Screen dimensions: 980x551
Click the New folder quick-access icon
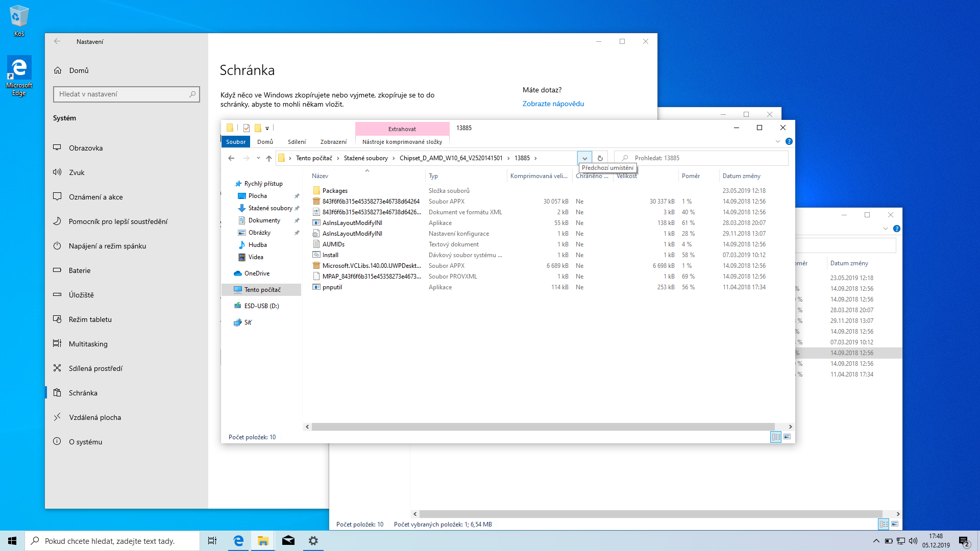(258, 128)
